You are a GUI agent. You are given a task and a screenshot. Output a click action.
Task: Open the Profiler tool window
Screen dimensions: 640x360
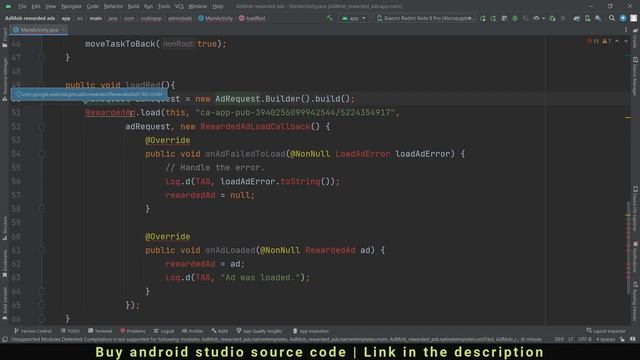coord(193,331)
